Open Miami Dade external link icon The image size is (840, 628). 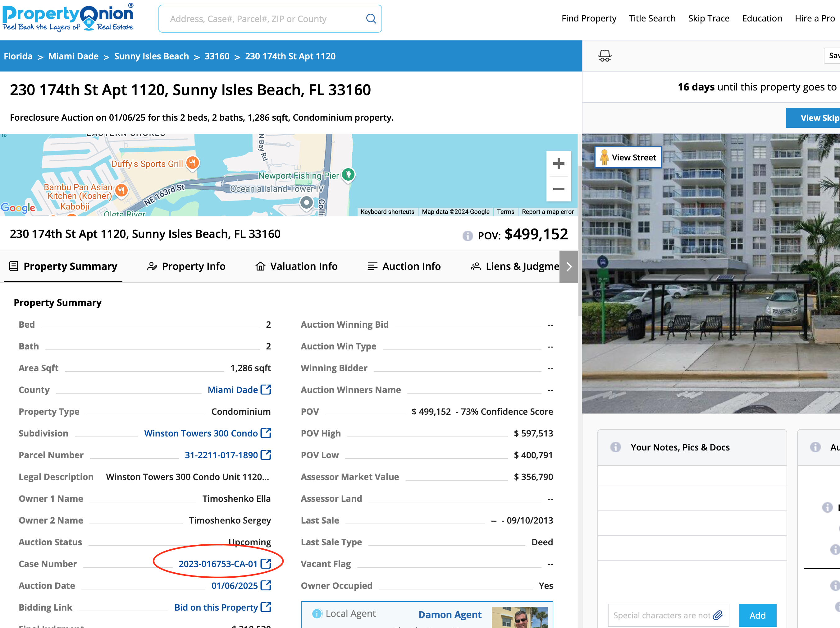[x=266, y=389]
